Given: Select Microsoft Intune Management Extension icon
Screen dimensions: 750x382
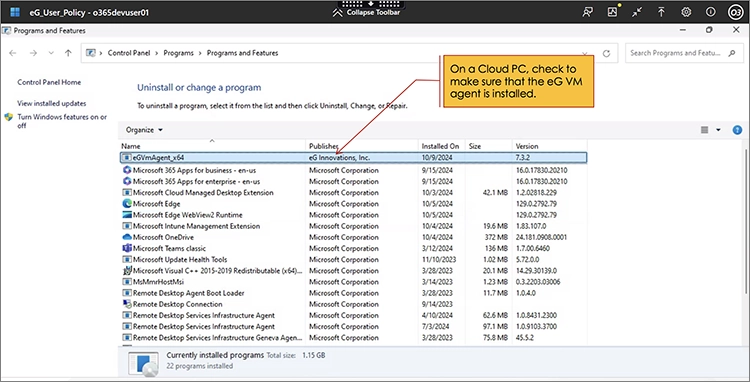Looking at the screenshot, I should coord(127,226).
